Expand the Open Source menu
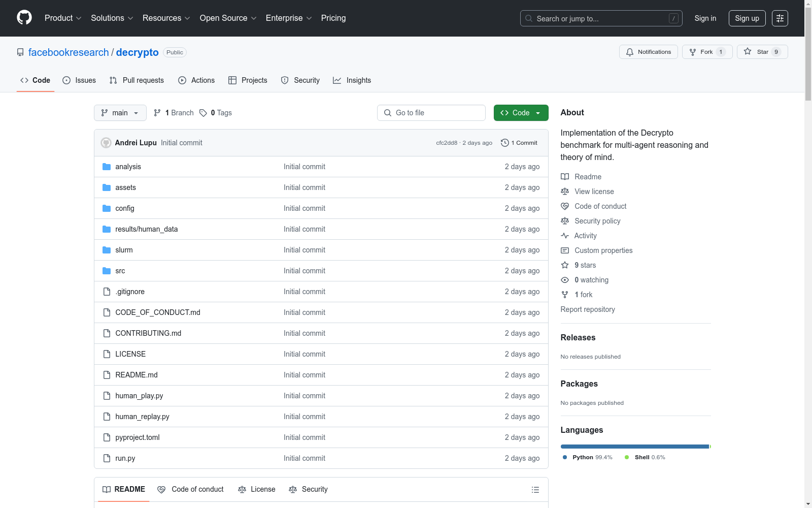Screen dimensions: 812x508 pos(228,18)
